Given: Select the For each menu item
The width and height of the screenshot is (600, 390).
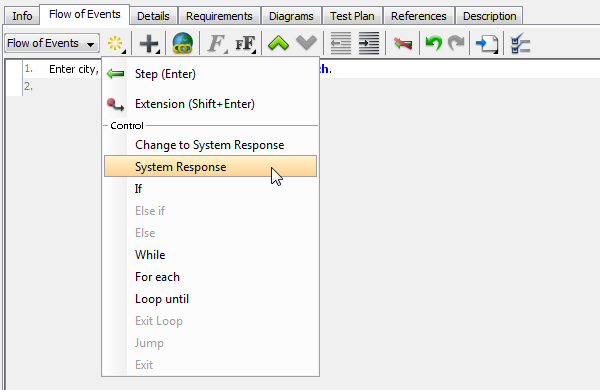Looking at the screenshot, I should coord(210,277).
